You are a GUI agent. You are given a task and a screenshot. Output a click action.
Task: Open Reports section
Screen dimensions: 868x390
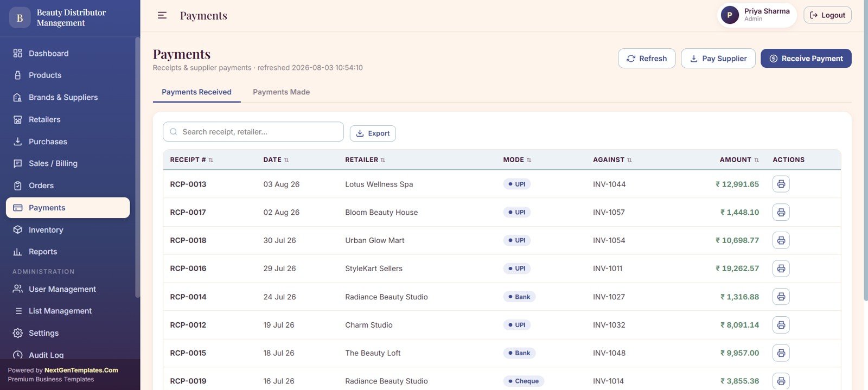pyautogui.click(x=68, y=252)
